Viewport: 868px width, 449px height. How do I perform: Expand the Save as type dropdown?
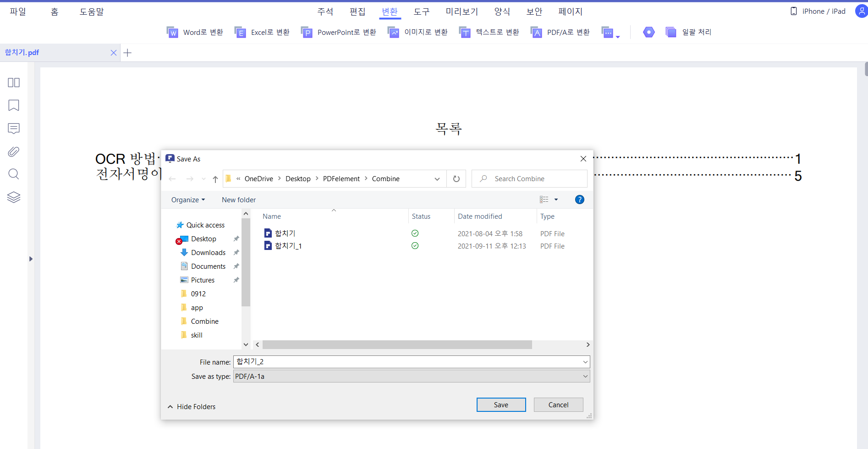pos(585,377)
